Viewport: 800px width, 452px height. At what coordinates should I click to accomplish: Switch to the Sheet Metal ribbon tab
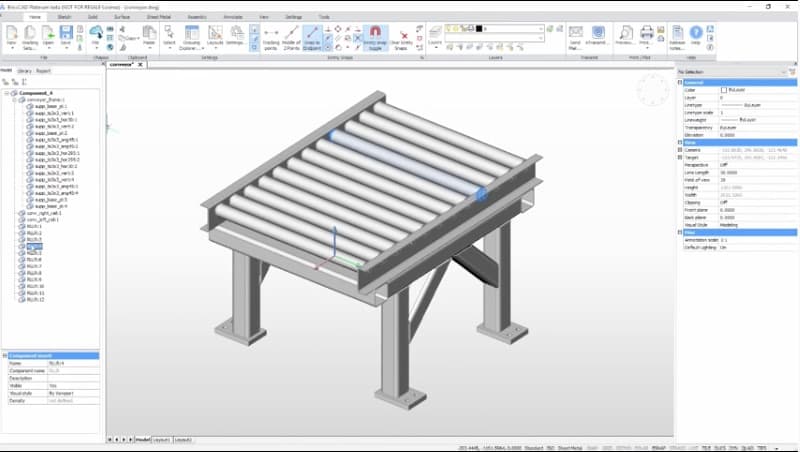click(158, 17)
